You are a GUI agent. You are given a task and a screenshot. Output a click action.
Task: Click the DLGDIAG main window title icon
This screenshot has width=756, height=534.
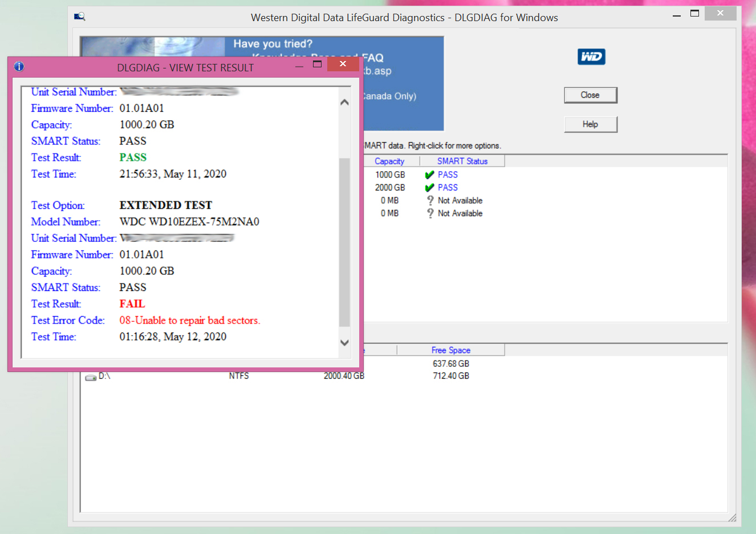point(80,17)
